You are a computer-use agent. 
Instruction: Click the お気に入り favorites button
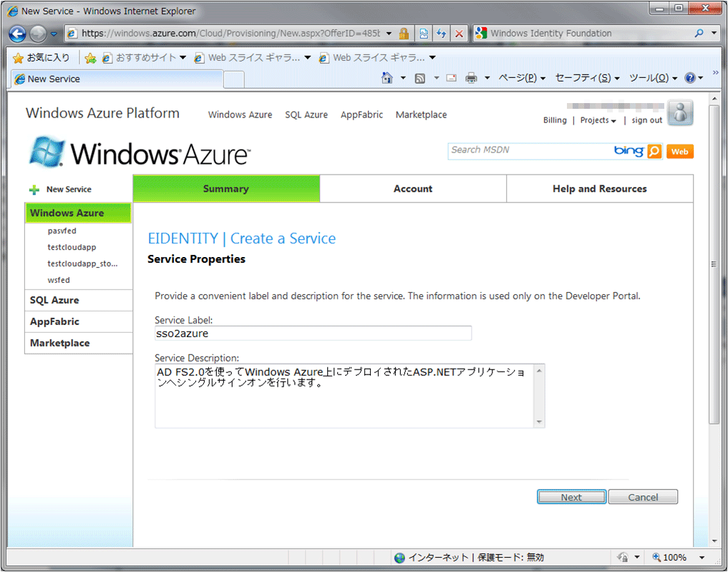(x=42, y=57)
